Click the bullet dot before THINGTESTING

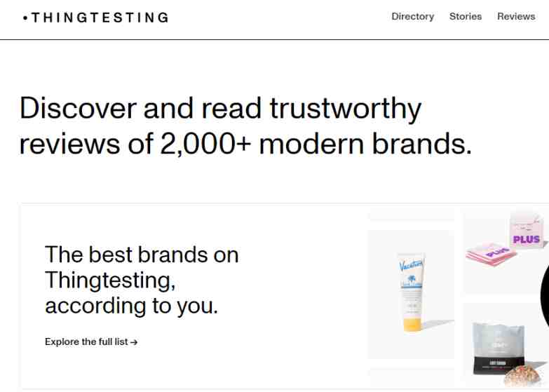25,18
